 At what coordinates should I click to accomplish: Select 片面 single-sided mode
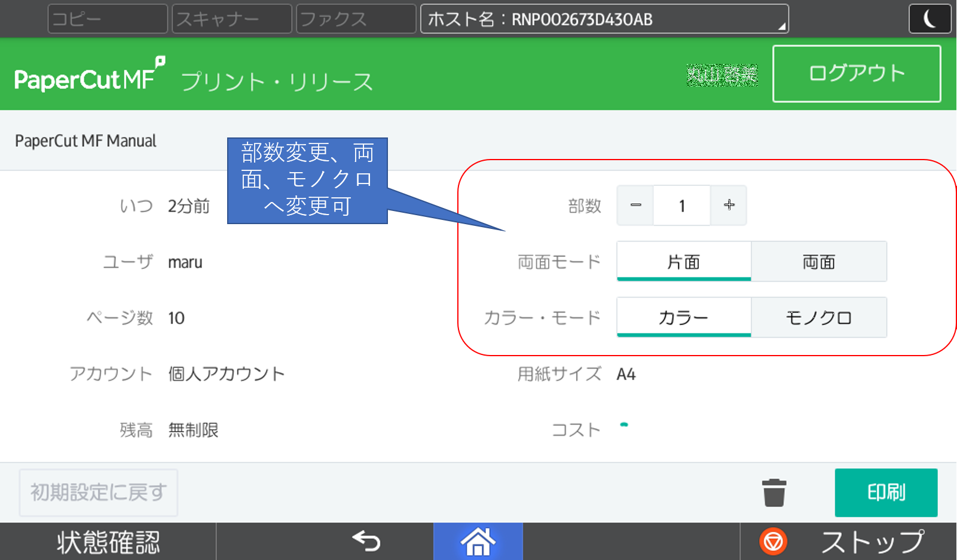684,261
